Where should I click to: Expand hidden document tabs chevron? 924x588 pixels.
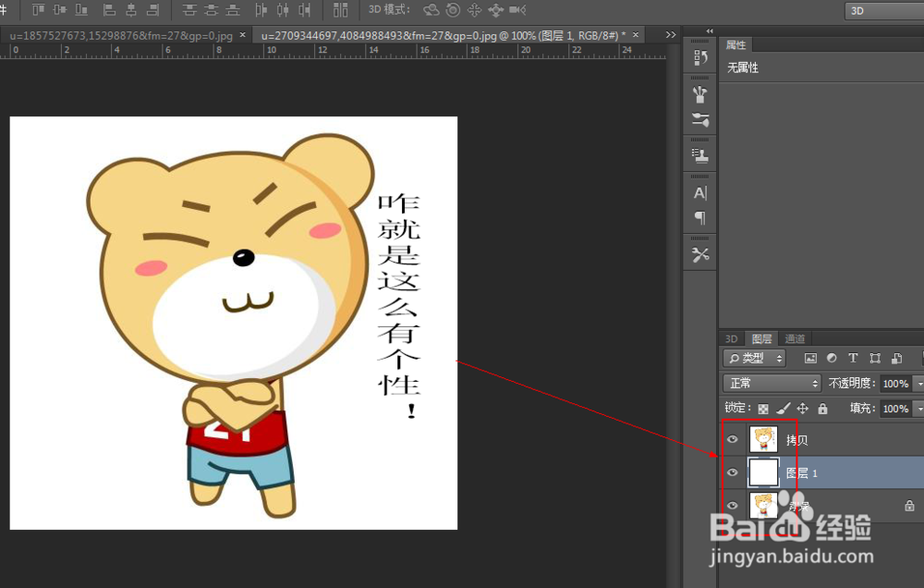tap(671, 35)
